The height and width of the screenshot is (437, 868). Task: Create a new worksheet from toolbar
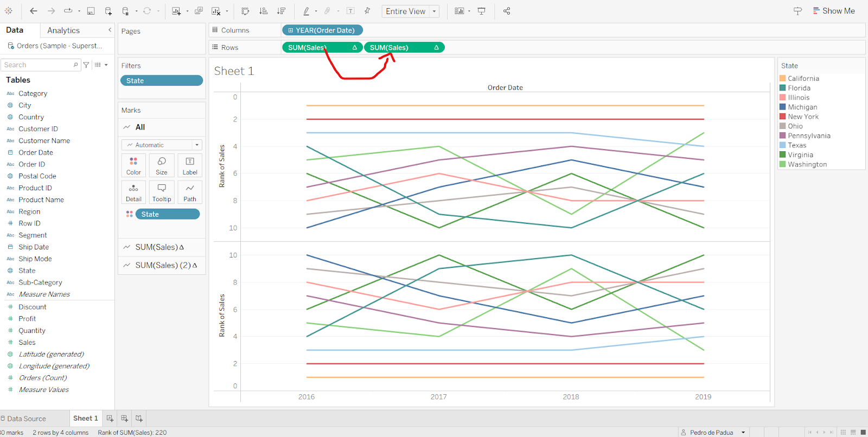[x=176, y=11]
